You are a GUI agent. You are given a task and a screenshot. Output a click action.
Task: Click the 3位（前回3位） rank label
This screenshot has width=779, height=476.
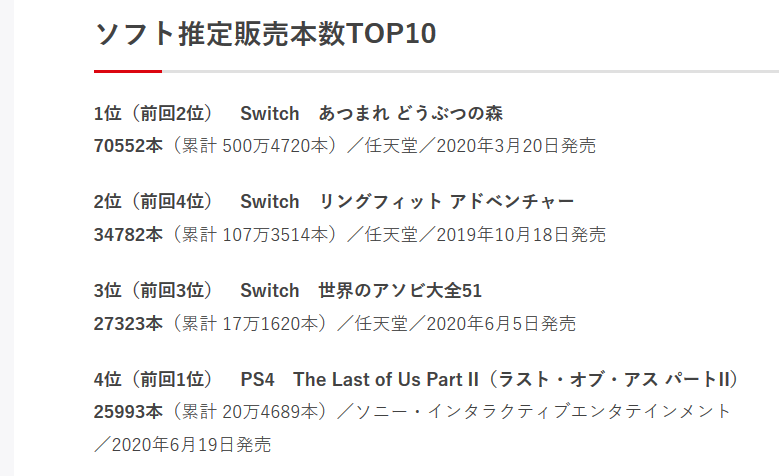pyautogui.click(x=153, y=291)
